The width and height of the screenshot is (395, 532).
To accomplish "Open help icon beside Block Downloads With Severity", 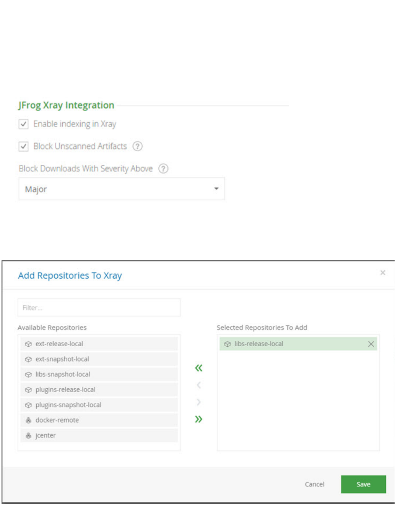I will coord(163,169).
